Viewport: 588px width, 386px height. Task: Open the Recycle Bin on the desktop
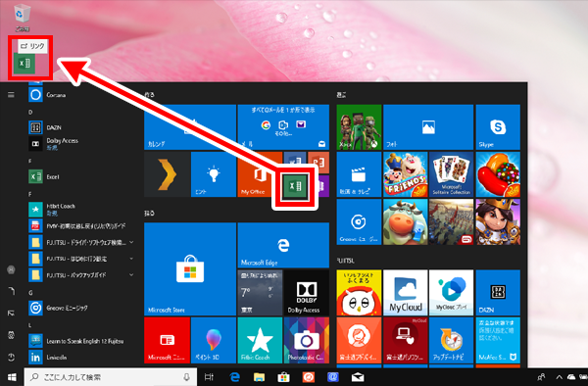[23, 17]
